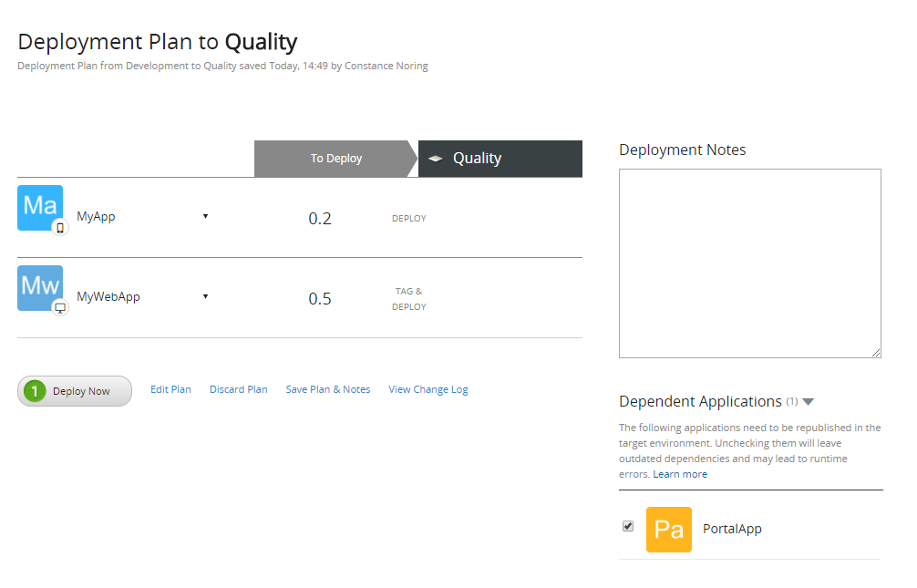This screenshot has height=588, width=917.
Task: Select the Quality environment tab
Action: [476, 158]
